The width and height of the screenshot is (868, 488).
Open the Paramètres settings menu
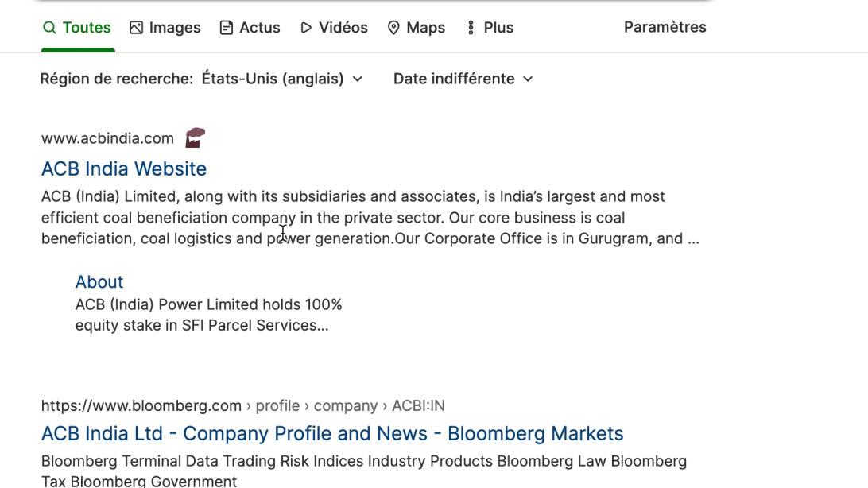click(x=665, y=27)
